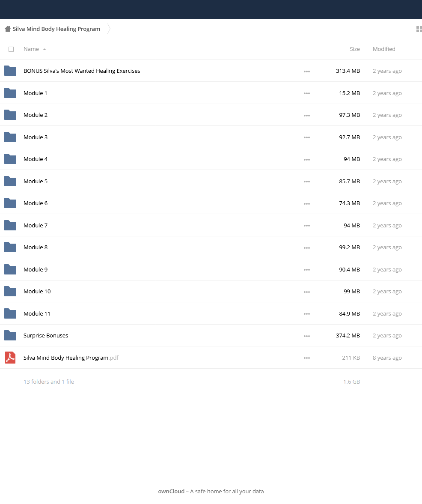422x504 pixels.
Task: Click the Module 10 row's modified date
Action: (x=387, y=292)
